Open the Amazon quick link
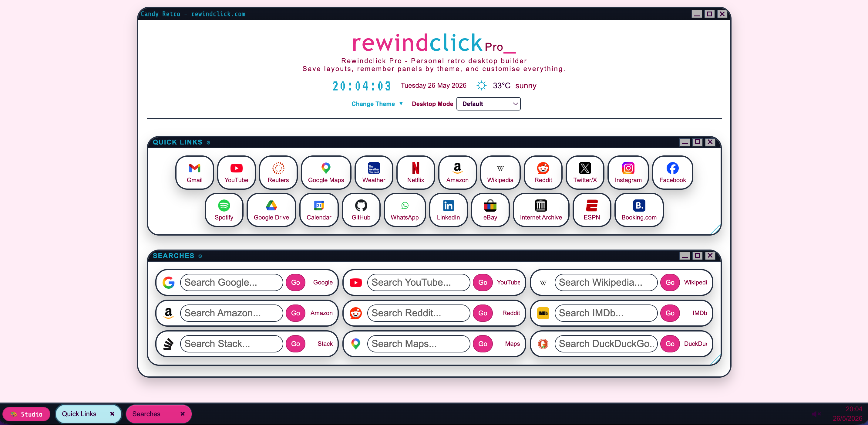The height and width of the screenshot is (425, 868). click(x=457, y=173)
